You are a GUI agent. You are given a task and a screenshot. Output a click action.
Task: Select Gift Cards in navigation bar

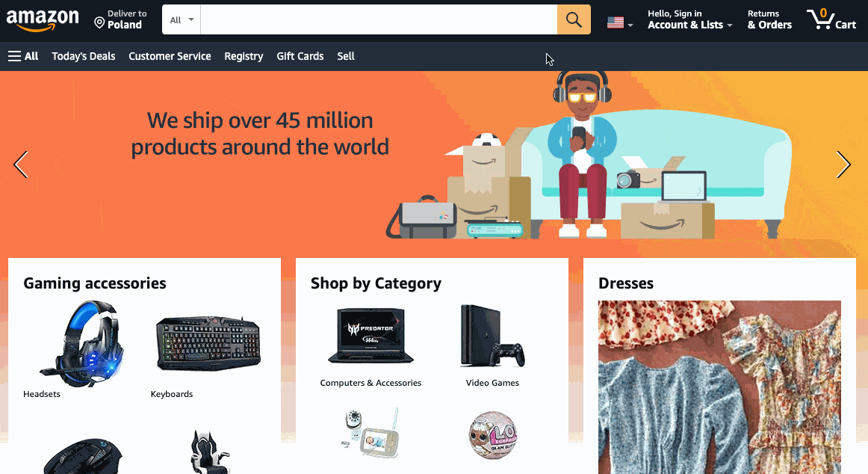(x=300, y=56)
